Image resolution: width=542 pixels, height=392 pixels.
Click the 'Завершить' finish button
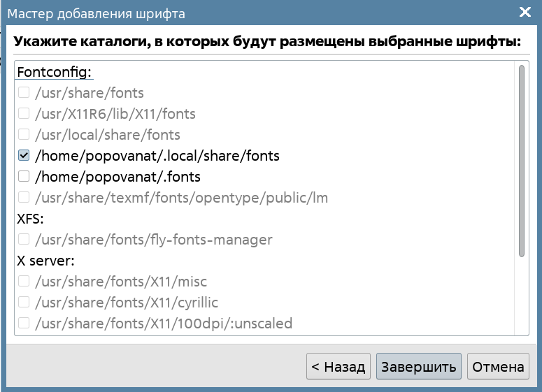pos(418,367)
